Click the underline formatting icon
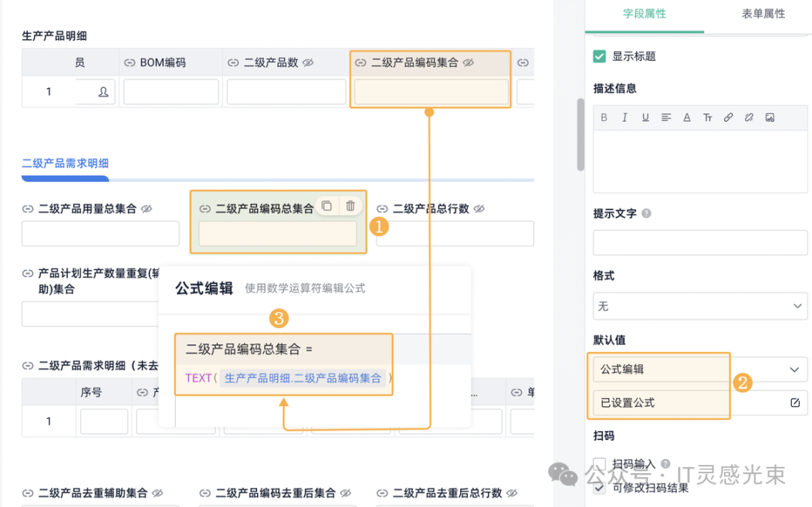The image size is (812, 507). (x=645, y=118)
